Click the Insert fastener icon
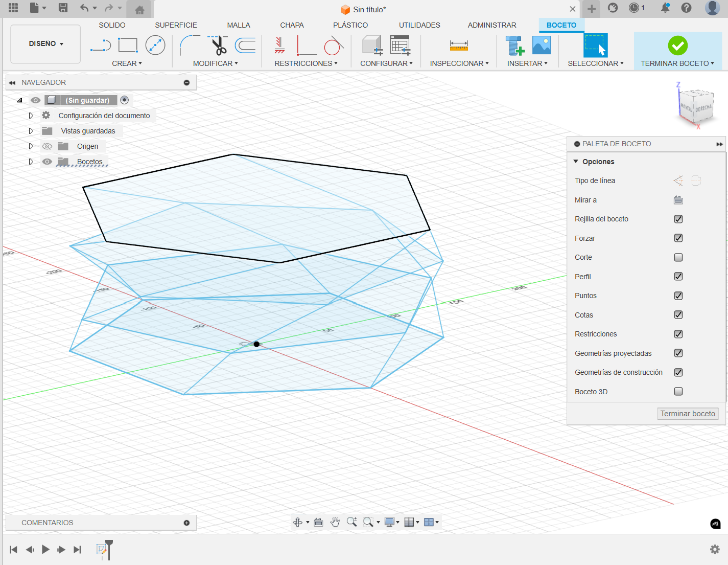728x565 pixels. pyautogui.click(x=514, y=46)
